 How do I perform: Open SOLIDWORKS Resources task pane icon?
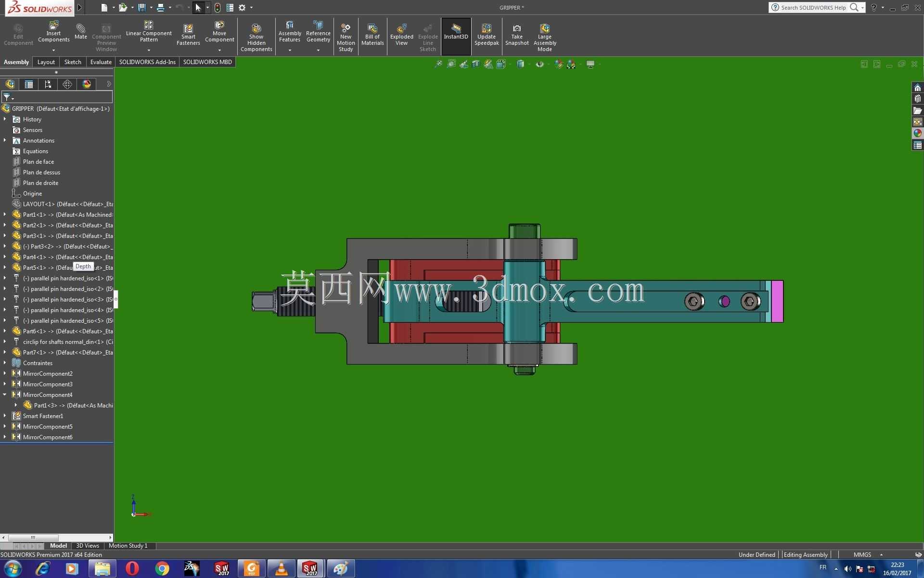(918, 88)
